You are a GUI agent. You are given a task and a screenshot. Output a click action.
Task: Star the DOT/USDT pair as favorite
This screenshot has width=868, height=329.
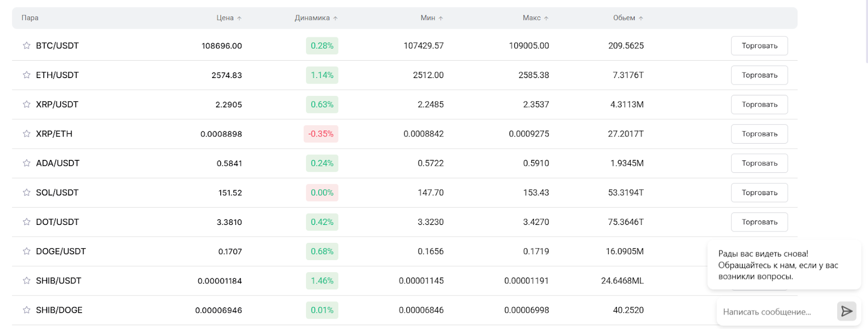tap(27, 222)
